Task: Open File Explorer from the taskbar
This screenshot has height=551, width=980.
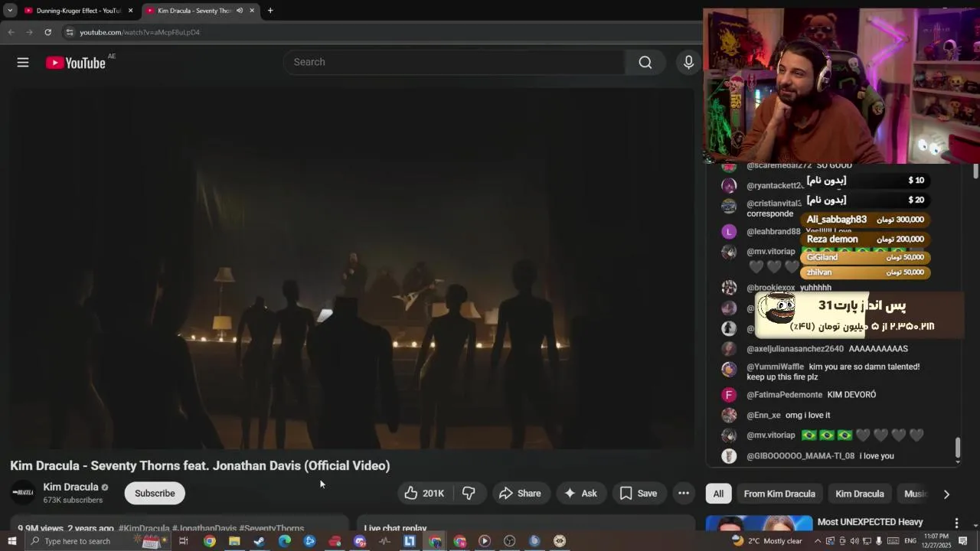Action: (234, 541)
